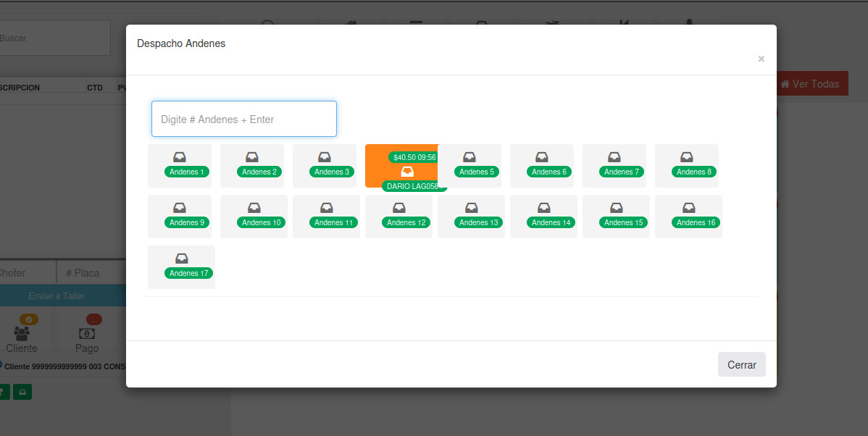The height and width of the screenshot is (436, 868).
Task: Choose the Andenes 3 inbox icon
Action: click(x=325, y=157)
